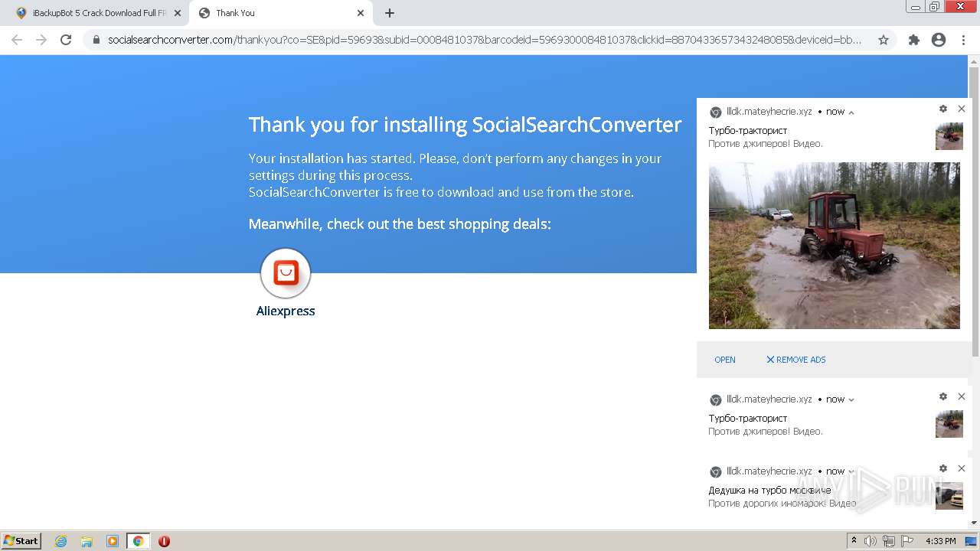
Task: Click the Thank you for installing SocialSearchConverter heading
Action: coord(465,125)
